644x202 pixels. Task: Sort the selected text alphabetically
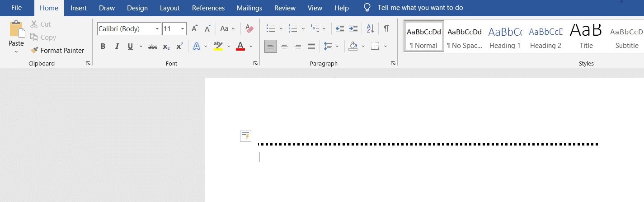tap(370, 28)
